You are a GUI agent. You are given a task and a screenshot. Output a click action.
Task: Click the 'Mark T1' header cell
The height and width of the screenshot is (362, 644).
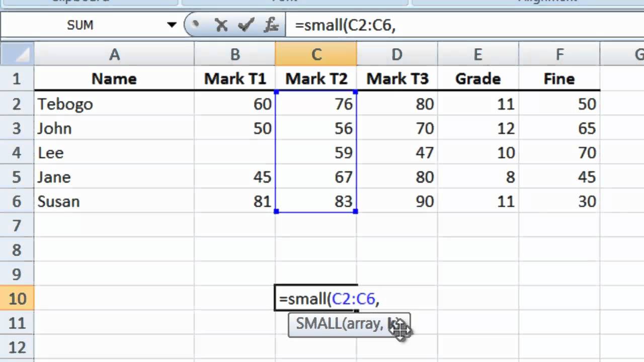(235, 78)
